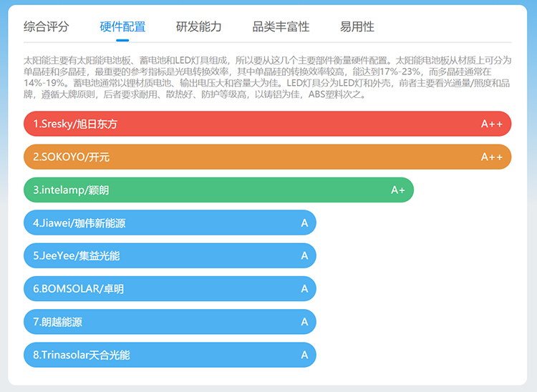Click the A rating on the BOMSOLAR bar
Viewport: 537px width, 392px height.
pyautogui.click(x=304, y=289)
